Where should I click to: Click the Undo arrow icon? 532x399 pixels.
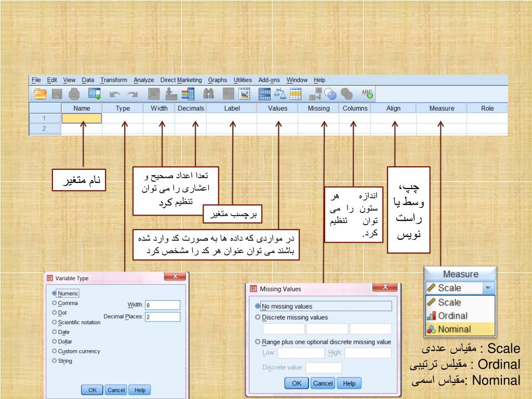[115, 95]
